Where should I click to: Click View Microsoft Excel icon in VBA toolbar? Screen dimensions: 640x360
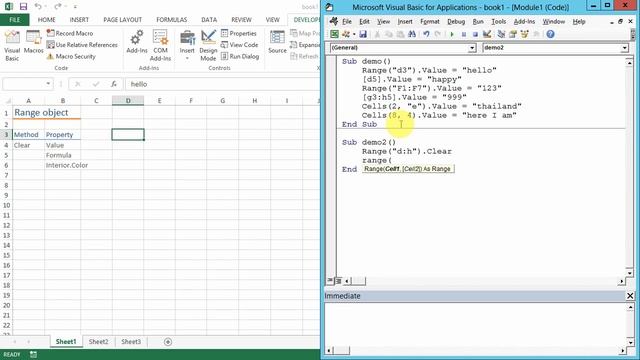(x=334, y=34)
